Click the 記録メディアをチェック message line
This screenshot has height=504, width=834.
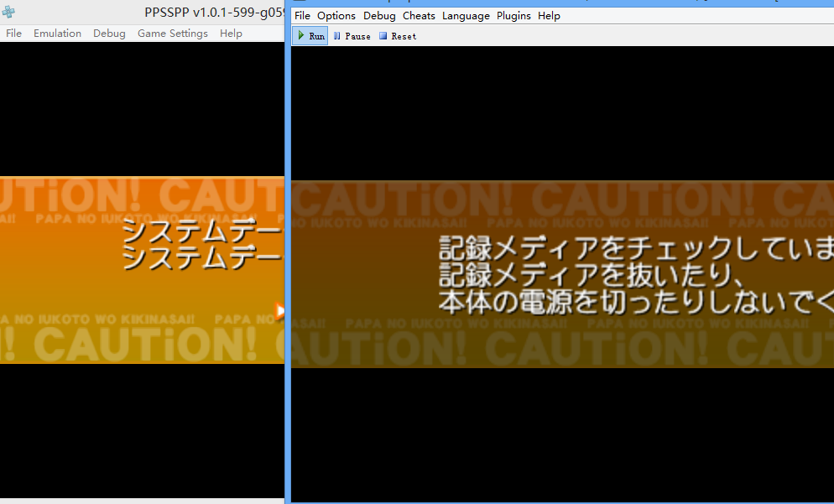coord(636,248)
